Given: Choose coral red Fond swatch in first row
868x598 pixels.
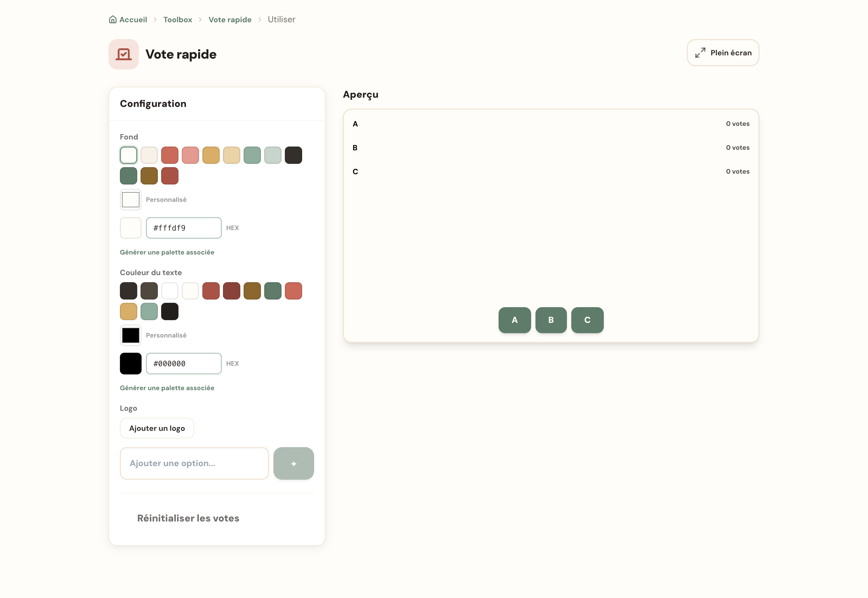Looking at the screenshot, I should (170, 155).
